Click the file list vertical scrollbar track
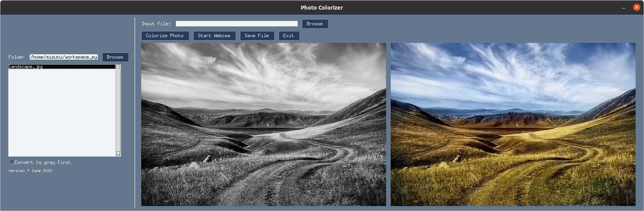This screenshot has height=211, width=644. point(118,110)
